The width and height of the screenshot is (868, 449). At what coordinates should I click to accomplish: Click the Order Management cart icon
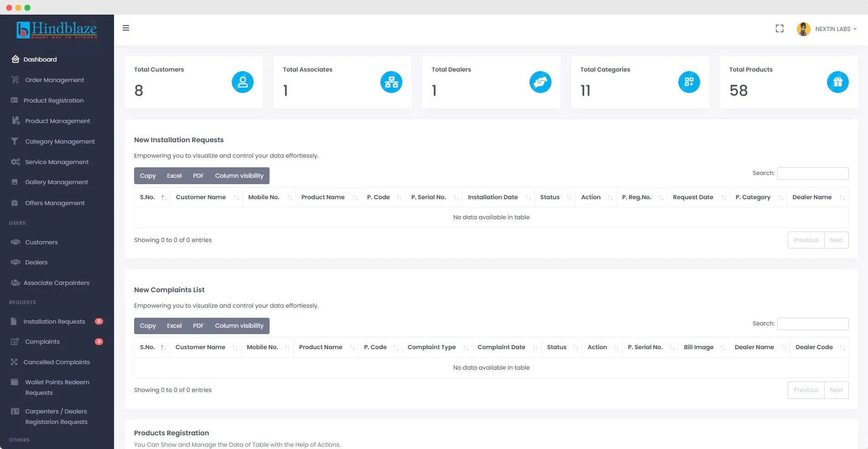[15, 80]
